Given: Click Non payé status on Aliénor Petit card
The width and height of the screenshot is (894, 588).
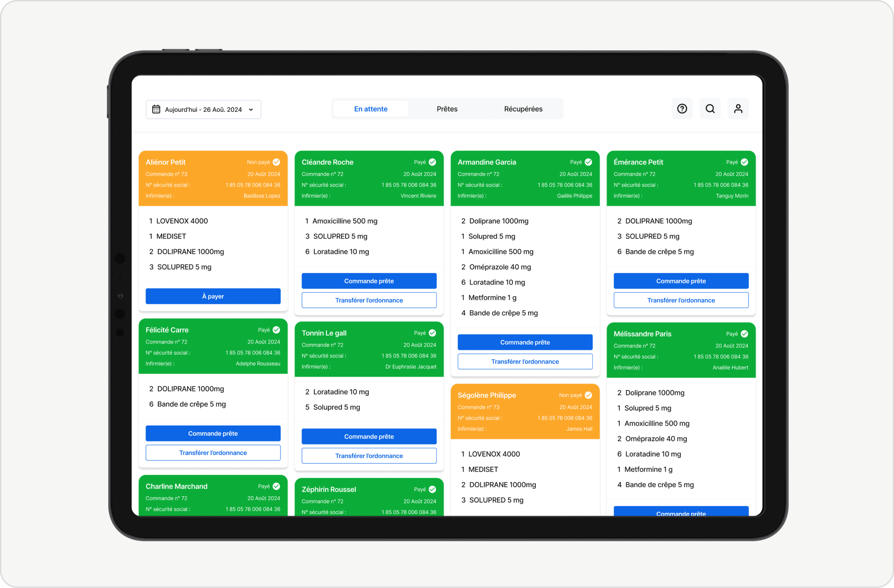Looking at the screenshot, I should point(258,162).
